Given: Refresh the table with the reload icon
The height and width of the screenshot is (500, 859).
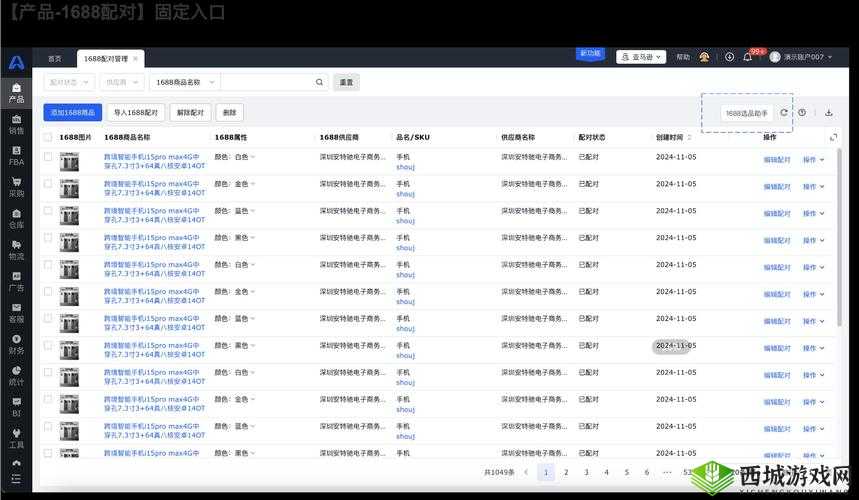Looking at the screenshot, I should [784, 112].
